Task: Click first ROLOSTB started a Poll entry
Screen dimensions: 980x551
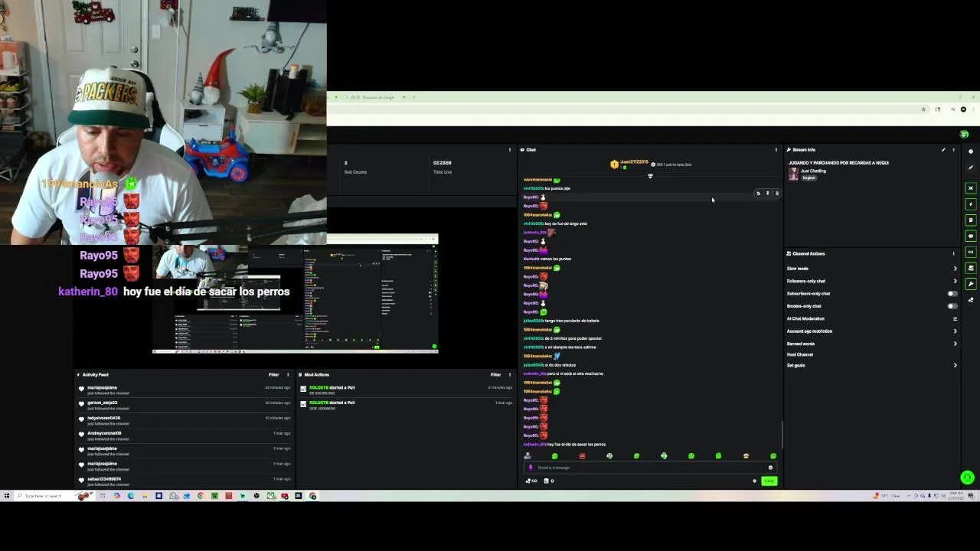Action: coord(332,388)
